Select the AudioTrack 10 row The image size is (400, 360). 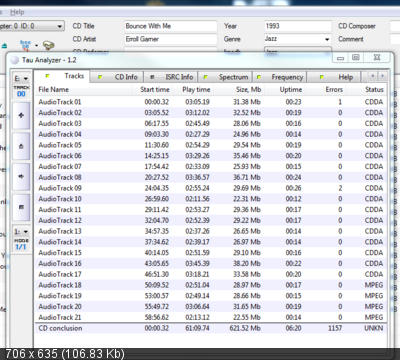[211, 199]
